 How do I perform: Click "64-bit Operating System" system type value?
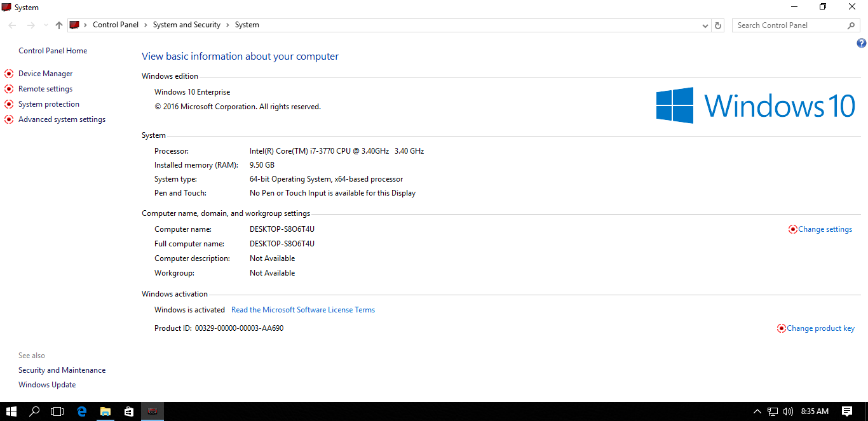click(x=327, y=179)
